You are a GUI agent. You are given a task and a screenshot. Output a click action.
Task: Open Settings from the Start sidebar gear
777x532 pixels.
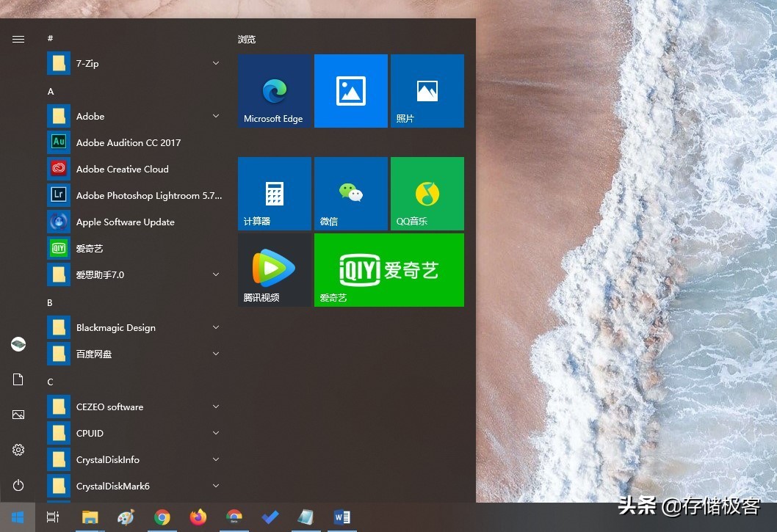pyautogui.click(x=18, y=450)
